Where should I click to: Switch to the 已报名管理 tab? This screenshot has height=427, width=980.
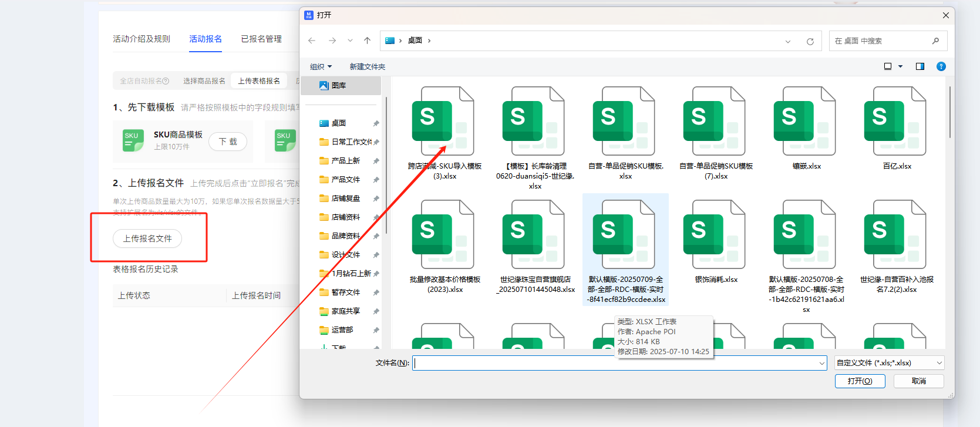[261, 39]
